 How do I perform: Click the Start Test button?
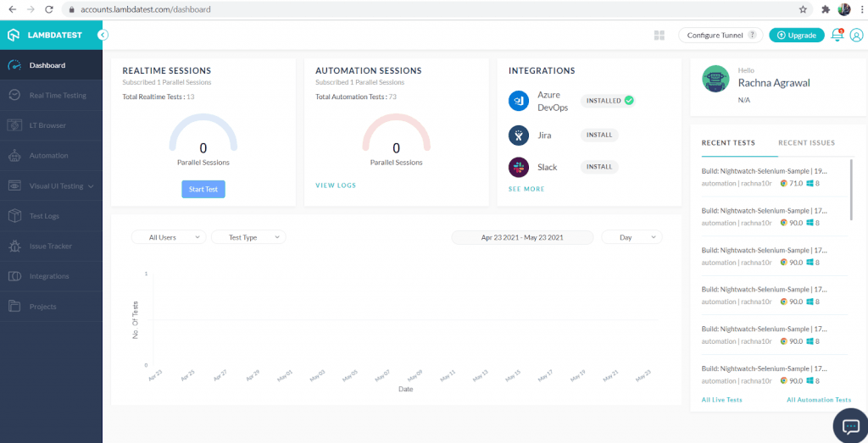[203, 189]
